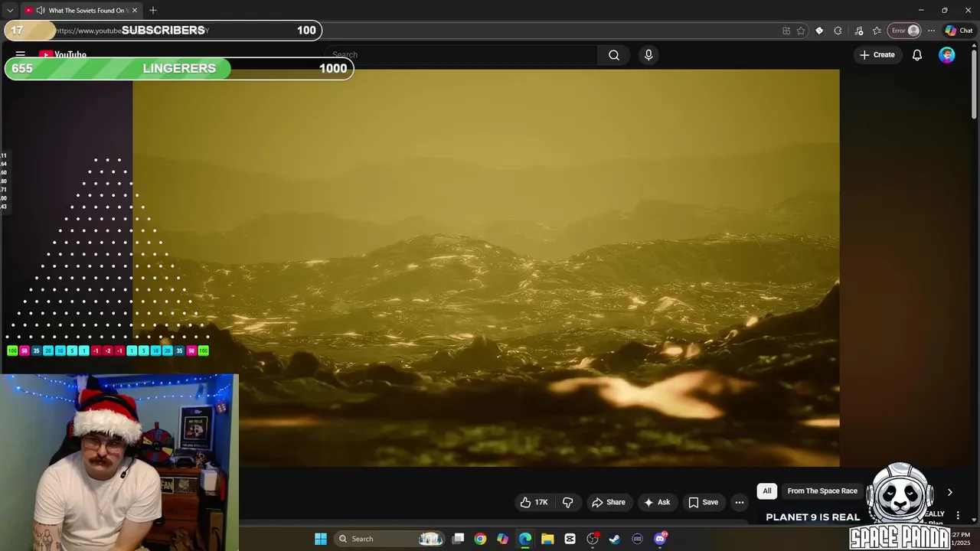Viewport: 980px width, 551px height.
Task: Open the YouTube hamburger guide menu
Action: [x=21, y=55]
